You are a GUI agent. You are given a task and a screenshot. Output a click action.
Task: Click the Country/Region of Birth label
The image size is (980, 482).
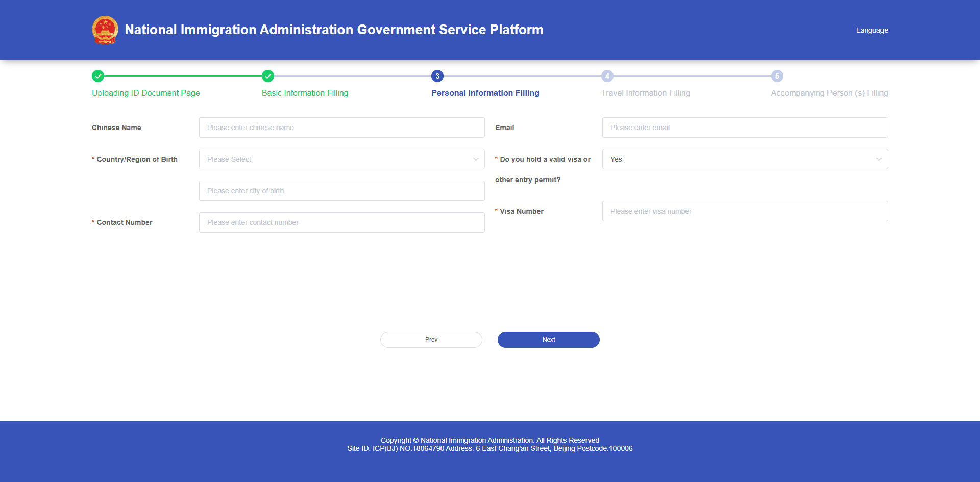click(x=137, y=159)
